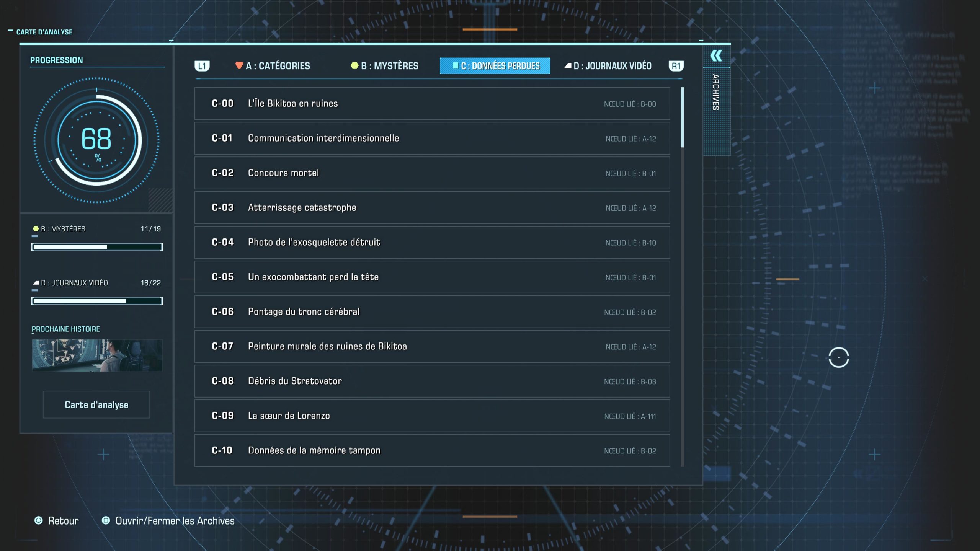The height and width of the screenshot is (551, 980).
Task: Open entry C-02 Concours mortel
Action: click(x=432, y=173)
